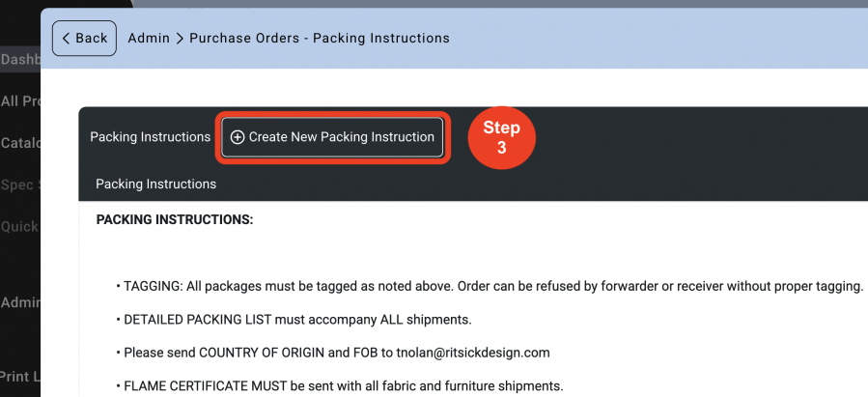
Task: Click the tnolan@ritsickdesign.com email address
Action: (473, 353)
